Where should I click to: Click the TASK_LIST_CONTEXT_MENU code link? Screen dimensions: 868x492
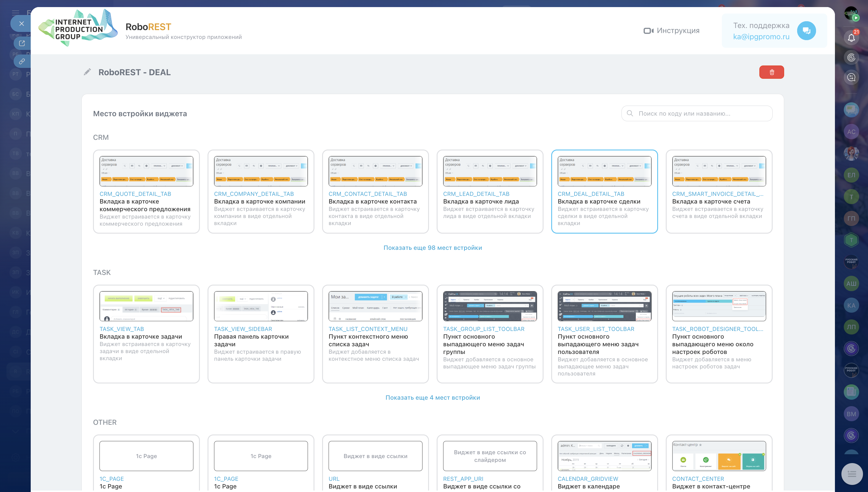click(368, 329)
